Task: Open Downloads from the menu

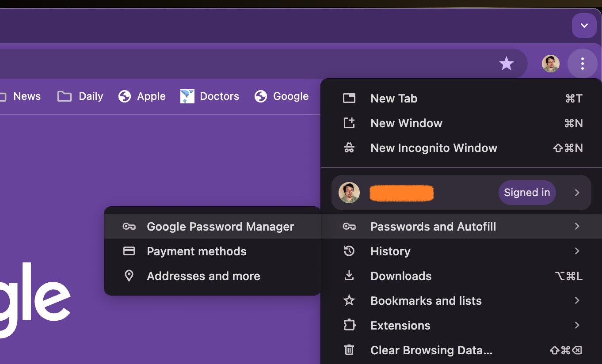Action: pyautogui.click(x=461, y=276)
